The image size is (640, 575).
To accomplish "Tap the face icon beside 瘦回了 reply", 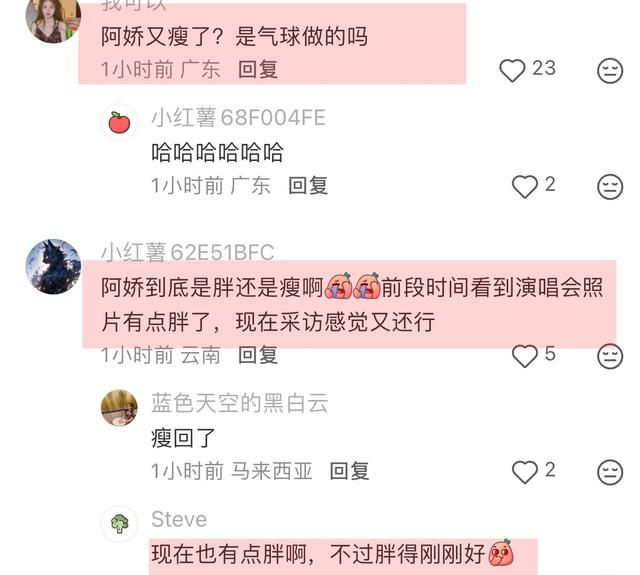I will 610,472.
